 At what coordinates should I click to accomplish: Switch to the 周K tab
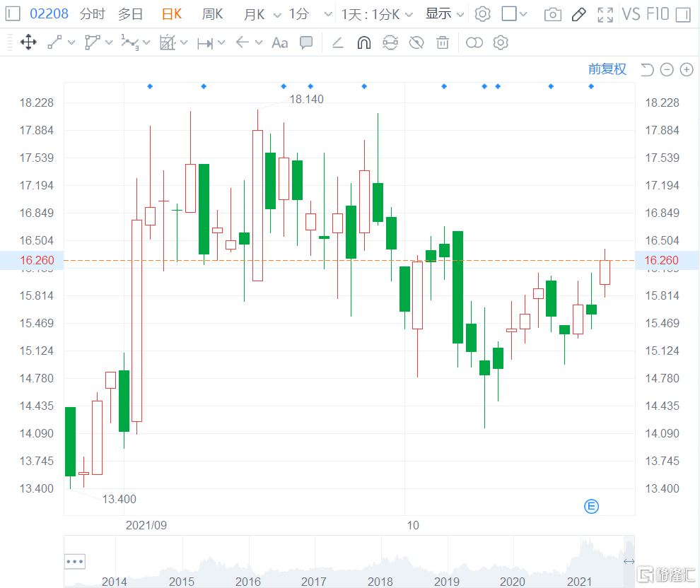(x=212, y=14)
